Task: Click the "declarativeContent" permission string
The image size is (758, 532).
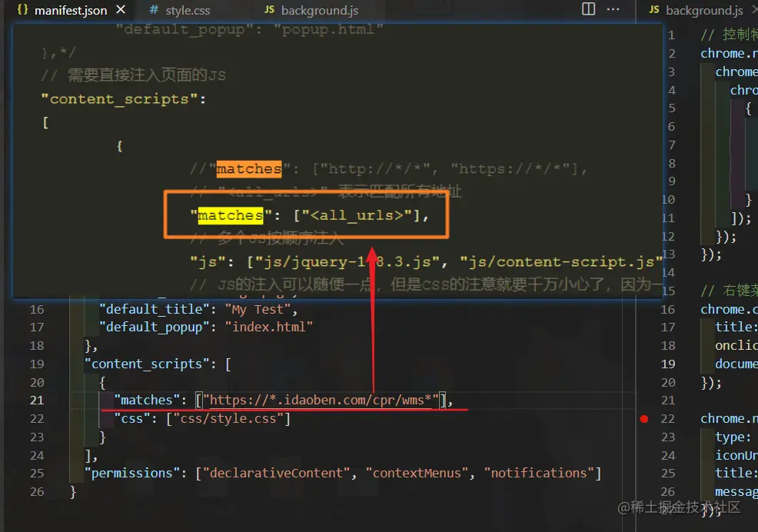Action: 276,474
